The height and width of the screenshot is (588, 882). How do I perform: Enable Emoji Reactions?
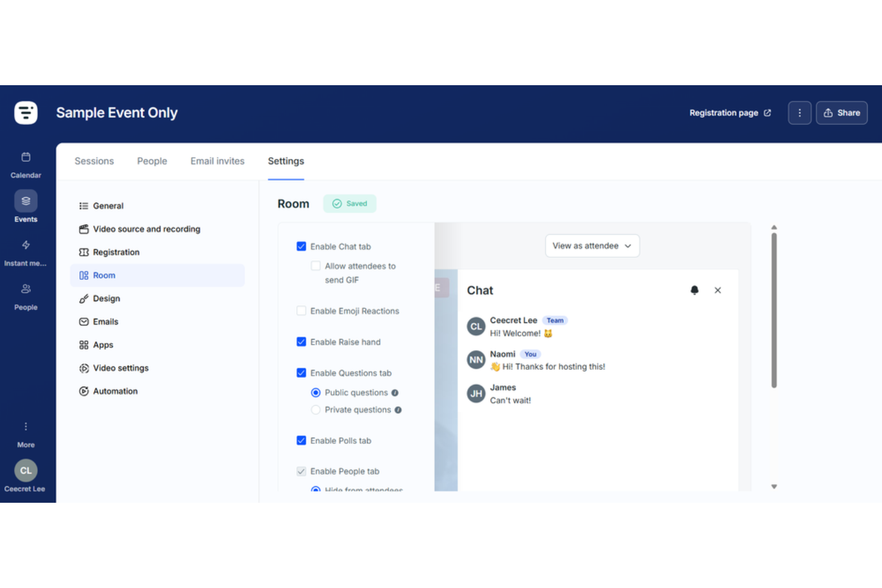click(x=302, y=310)
